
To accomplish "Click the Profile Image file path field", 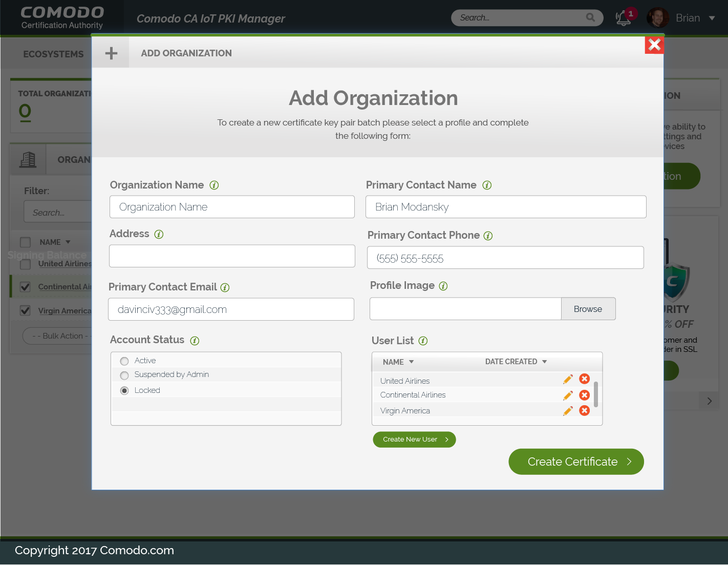I will pos(465,309).
